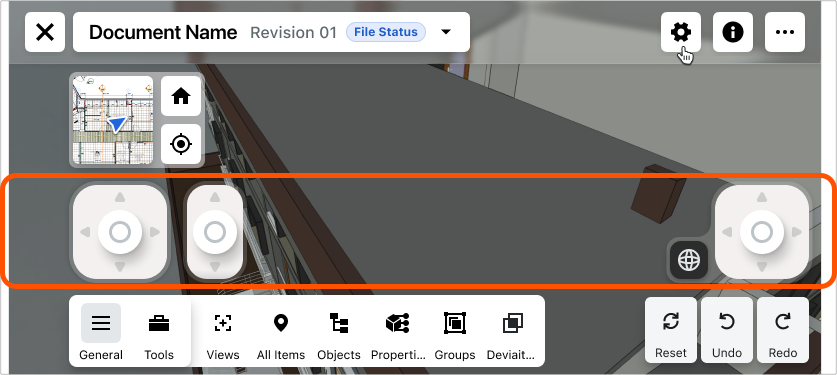The width and height of the screenshot is (837, 375).
Task: Click the blue position arrow on the minimap
Action: [x=117, y=124]
